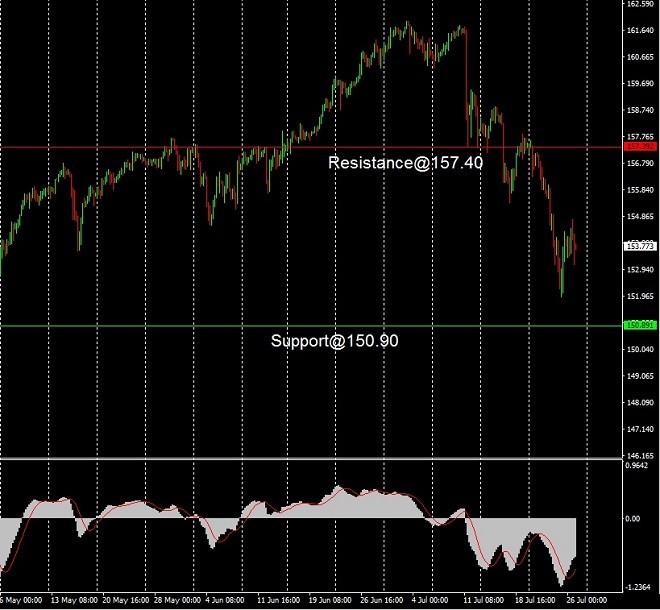
Task: Select the green support horizontal line
Action: pyautogui.click(x=311, y=326)
